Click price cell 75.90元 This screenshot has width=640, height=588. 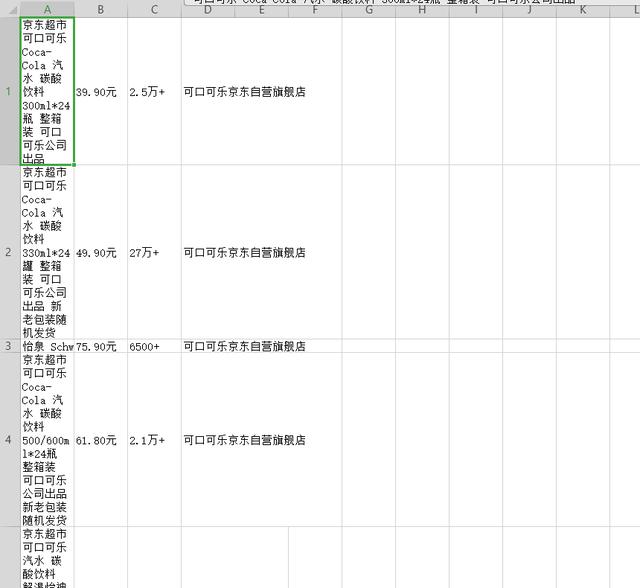pyautogui.click(x=101, y=346)
